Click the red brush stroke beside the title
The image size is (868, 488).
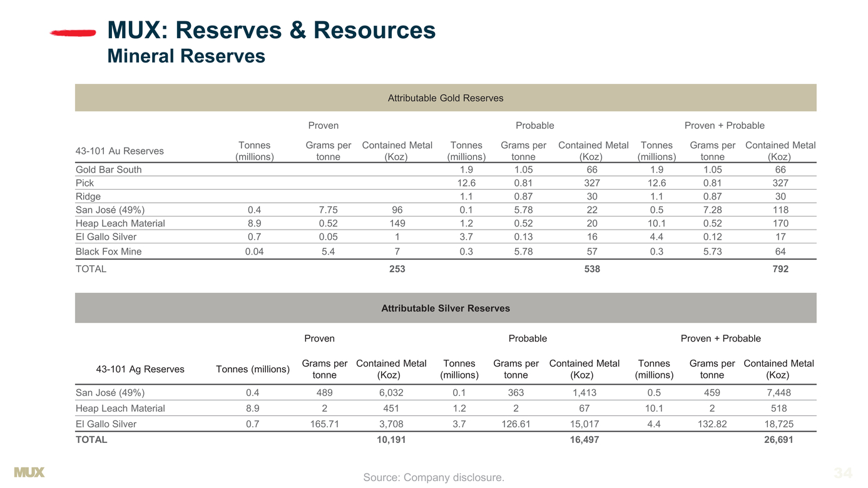pos(73,33)
